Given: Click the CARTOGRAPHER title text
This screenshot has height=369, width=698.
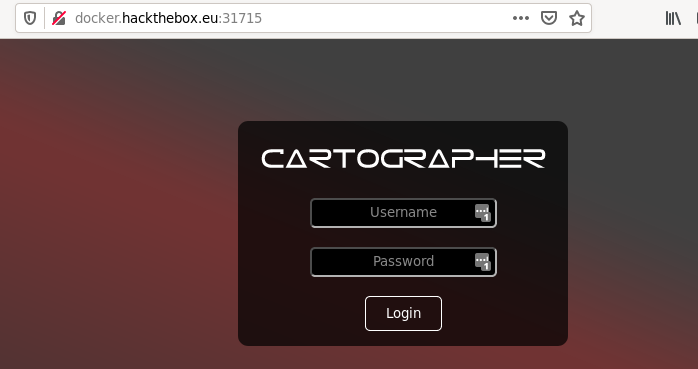Looking at the screenshot, I should [x=403, y=158].
